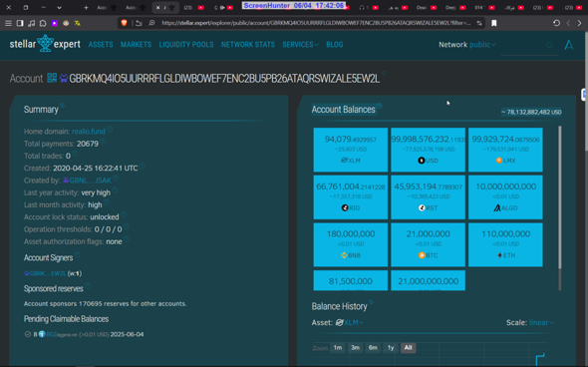Click the stellar expert logo

click(45, 44)
